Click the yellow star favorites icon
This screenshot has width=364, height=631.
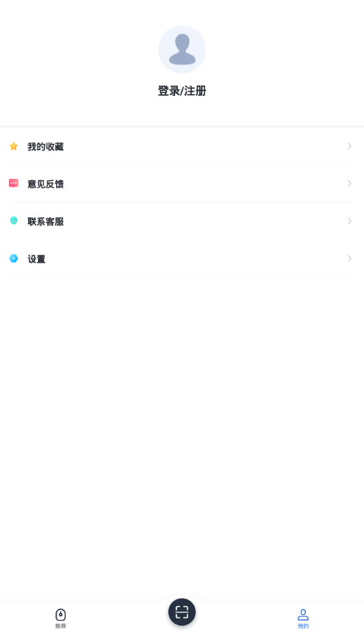point(14,146)
